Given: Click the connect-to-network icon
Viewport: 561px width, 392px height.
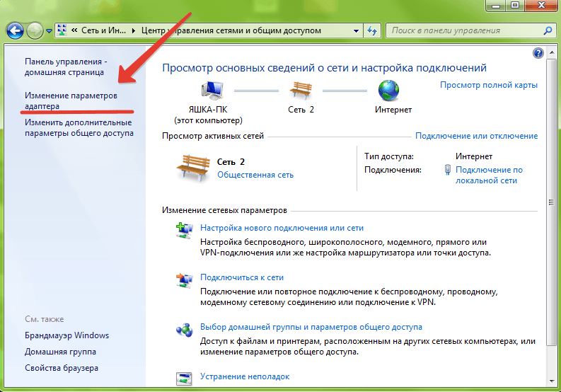Looking at the screenshot, I should pos(184,280).
